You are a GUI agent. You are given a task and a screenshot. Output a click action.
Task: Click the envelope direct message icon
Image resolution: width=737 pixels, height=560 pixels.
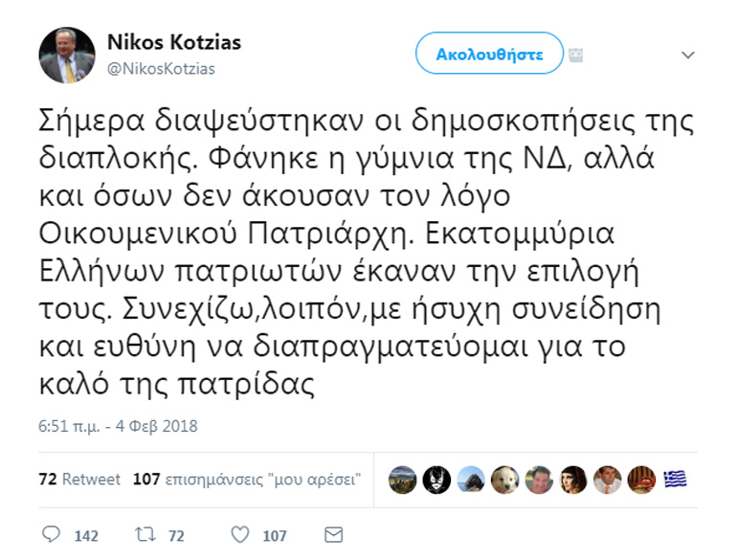(x=334, y=534)
